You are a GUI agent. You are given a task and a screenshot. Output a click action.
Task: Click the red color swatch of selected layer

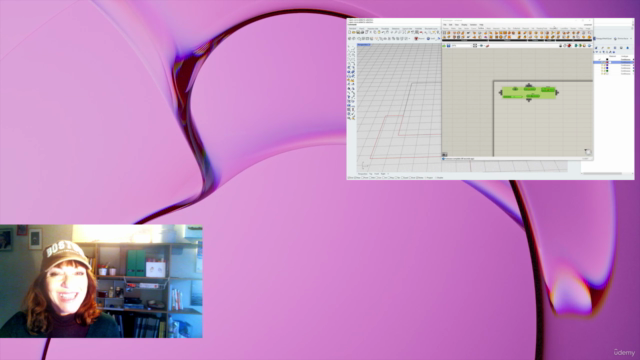pos(607,62)
